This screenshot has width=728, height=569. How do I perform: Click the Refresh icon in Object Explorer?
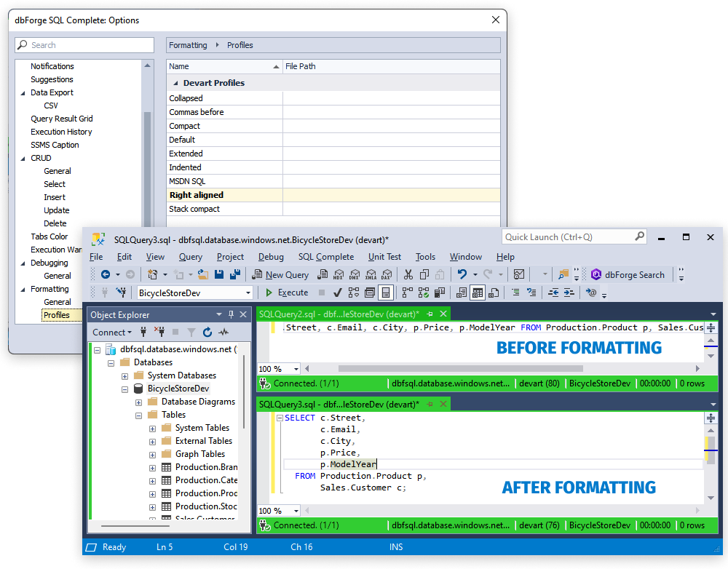207,333
